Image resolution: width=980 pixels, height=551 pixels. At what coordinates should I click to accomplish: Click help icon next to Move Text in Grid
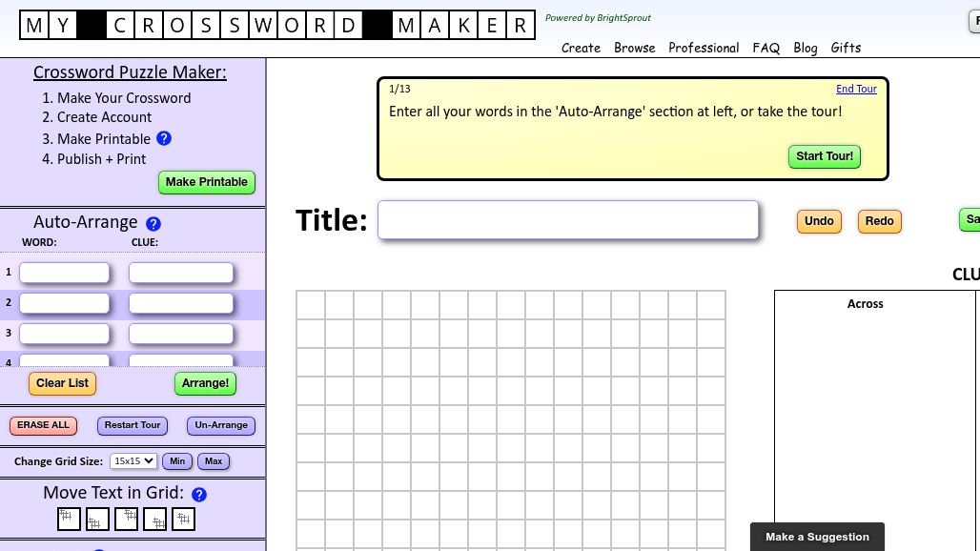tap(199, 495)
